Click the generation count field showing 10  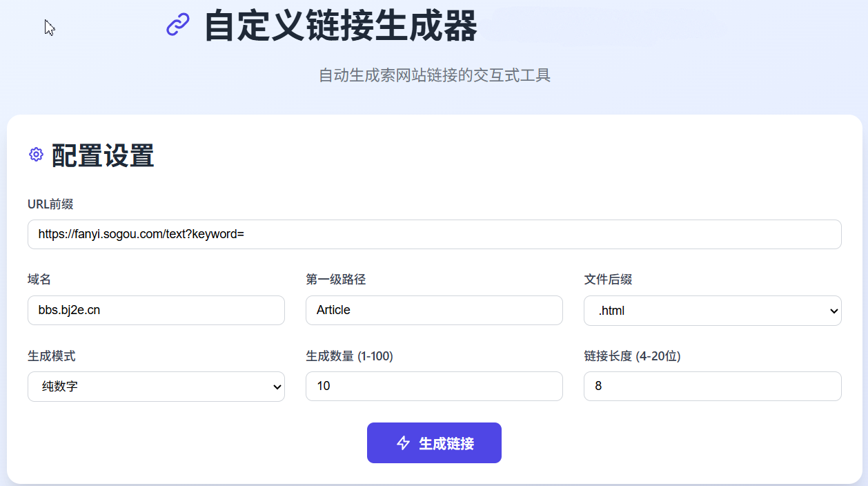click(434, 386)
